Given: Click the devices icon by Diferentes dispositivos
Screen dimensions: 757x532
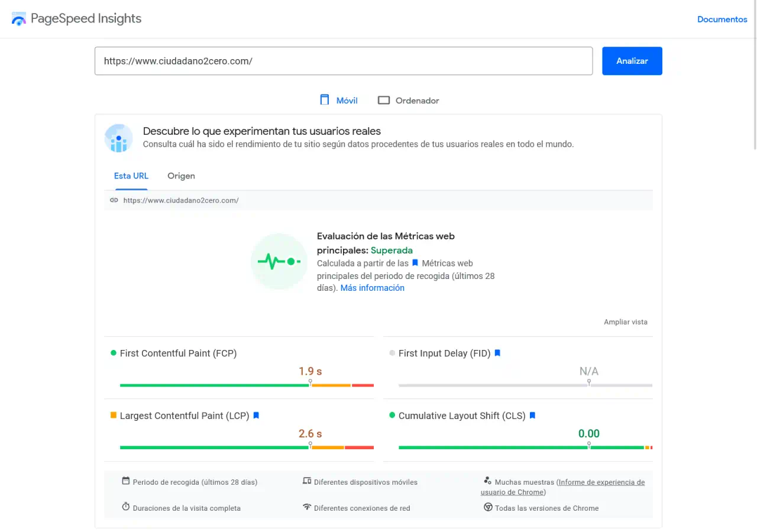Looking at the screenshot, I should tap(306, 481).
